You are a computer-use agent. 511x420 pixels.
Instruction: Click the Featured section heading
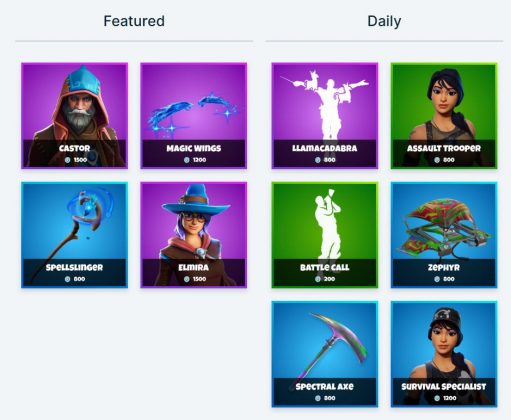[x=134, y=21]
